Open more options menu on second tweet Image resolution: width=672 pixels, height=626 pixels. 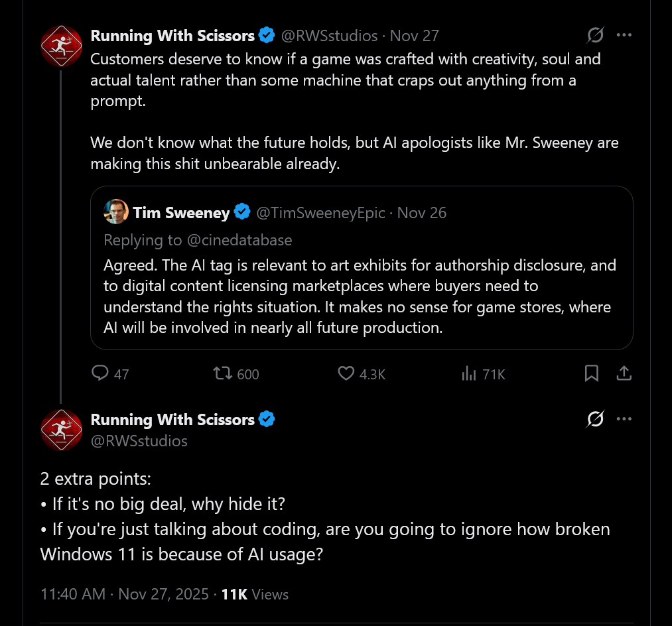(x=624, y=419)
